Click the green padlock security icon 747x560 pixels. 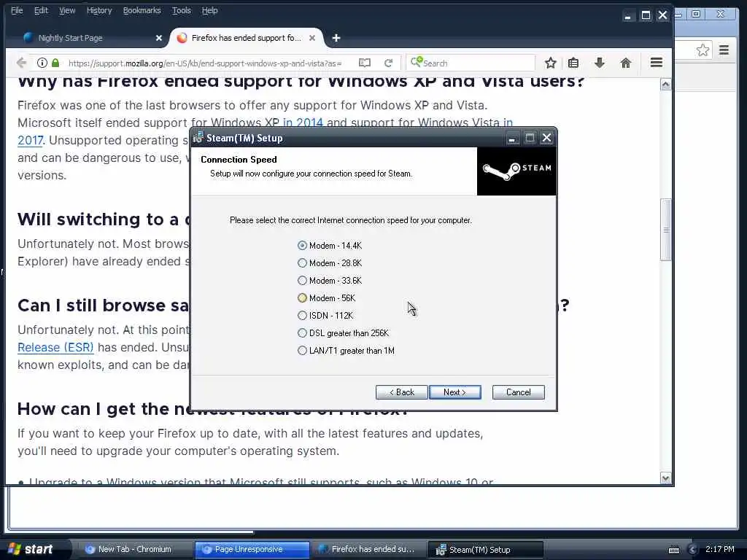(x=55, y=63)
